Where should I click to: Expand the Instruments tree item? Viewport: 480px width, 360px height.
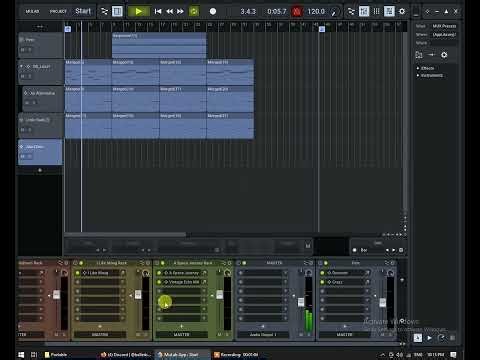418,75
